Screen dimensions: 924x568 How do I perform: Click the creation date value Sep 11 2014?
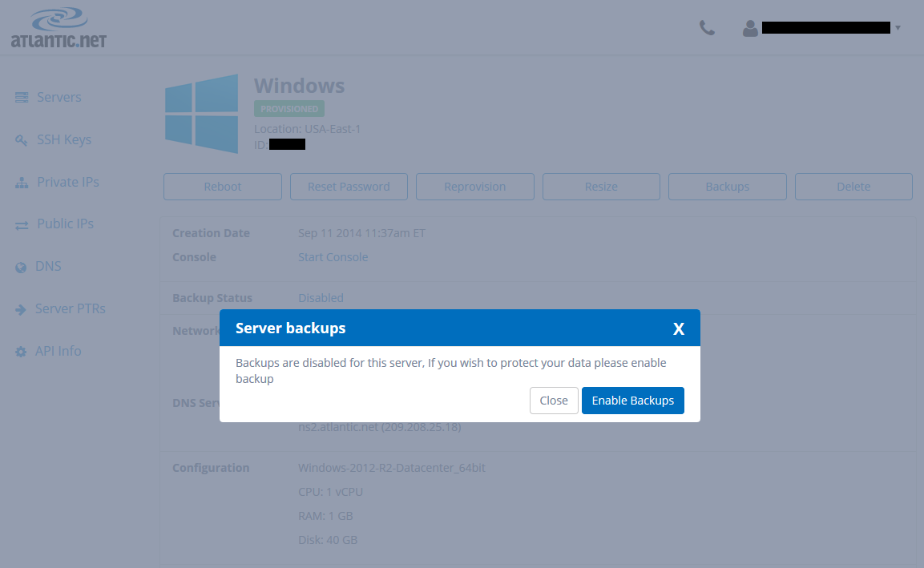pos(361,233)
